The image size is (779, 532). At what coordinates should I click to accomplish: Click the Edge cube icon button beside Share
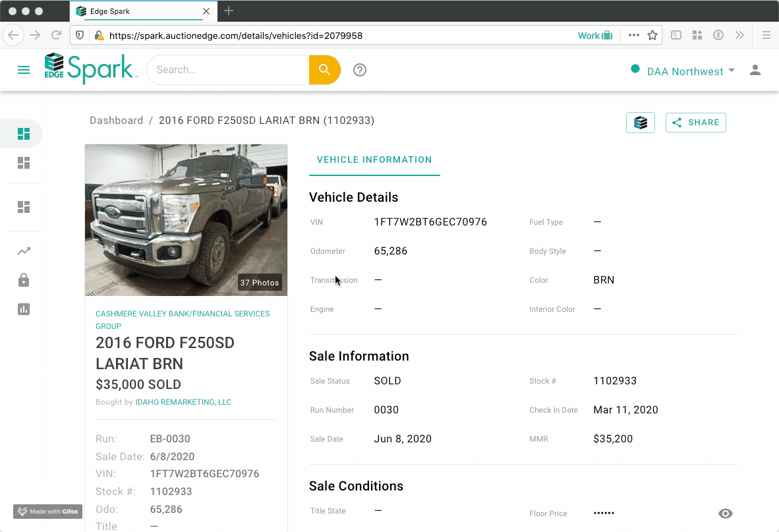[x=641, y=123]
